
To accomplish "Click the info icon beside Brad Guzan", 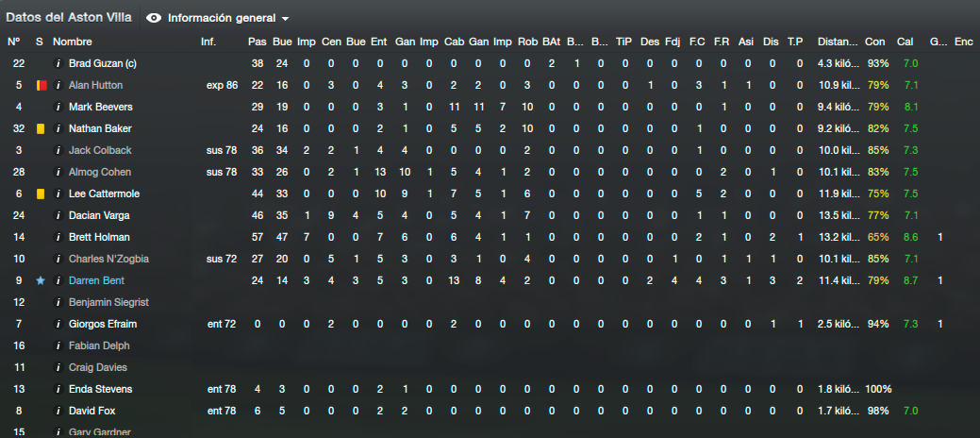I will [x=58, y=64].
